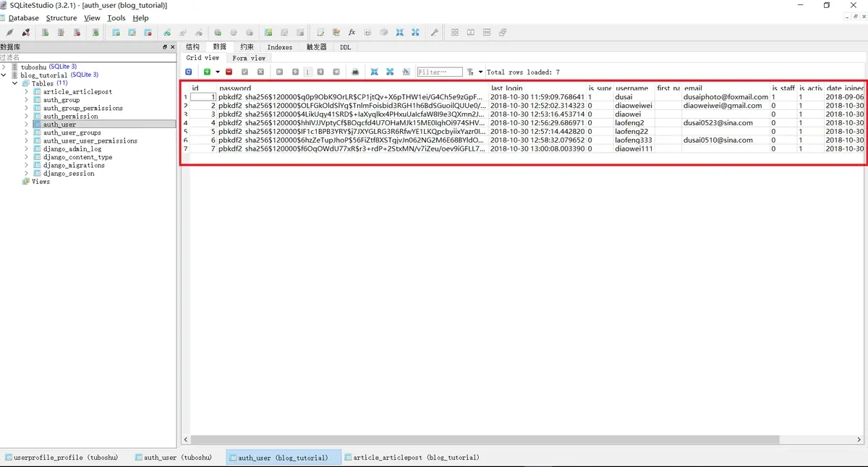Click the email cell diaoweiwei@gmail.com
The image size is (868, 467).
726,106
